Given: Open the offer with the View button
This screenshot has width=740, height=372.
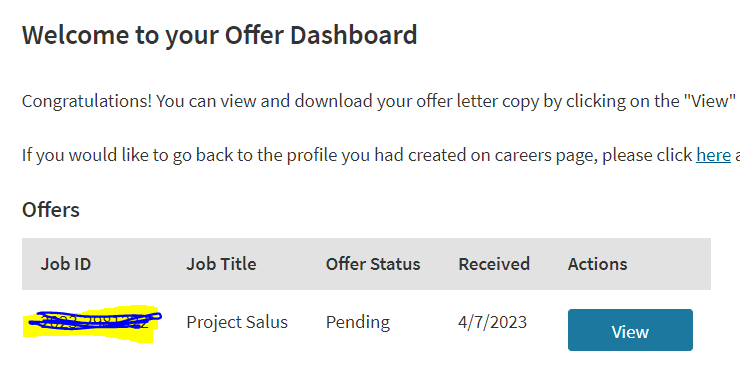Looking at the screenshot, I should click(x=630, y=330).
